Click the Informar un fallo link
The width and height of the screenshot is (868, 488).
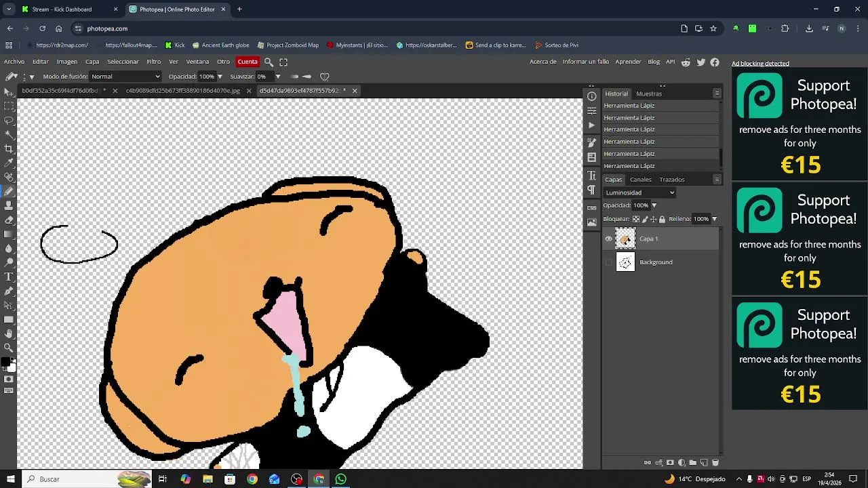tap(586, 62)
